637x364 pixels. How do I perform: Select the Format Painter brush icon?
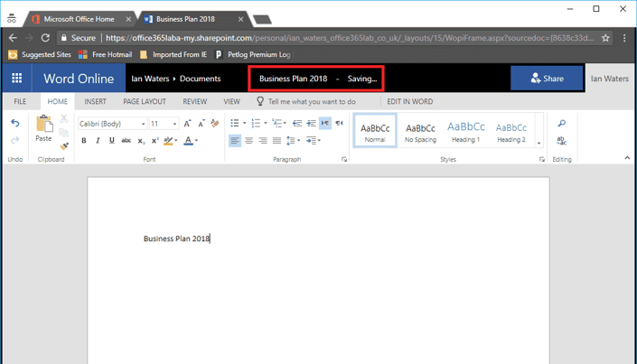(64, 146)
